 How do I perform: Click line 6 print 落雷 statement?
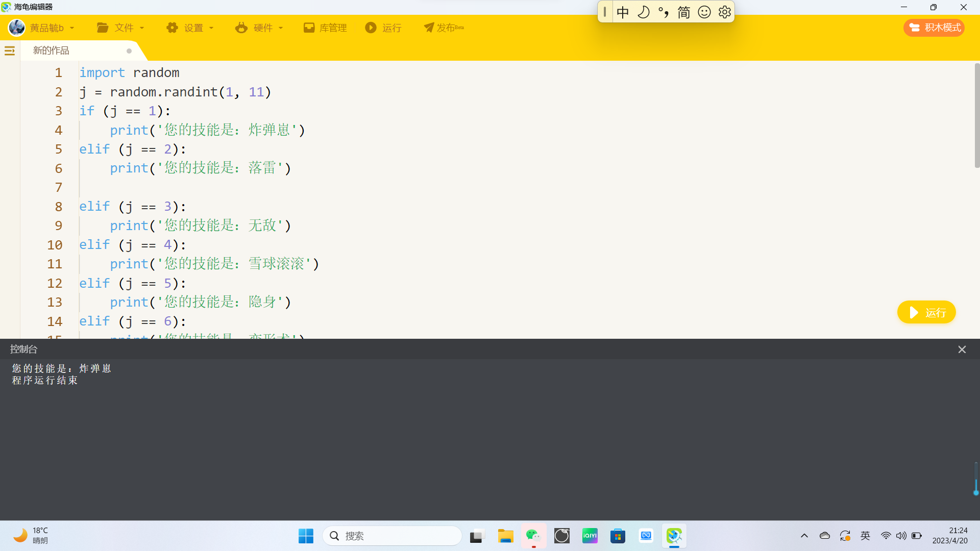tap(201, 168)
